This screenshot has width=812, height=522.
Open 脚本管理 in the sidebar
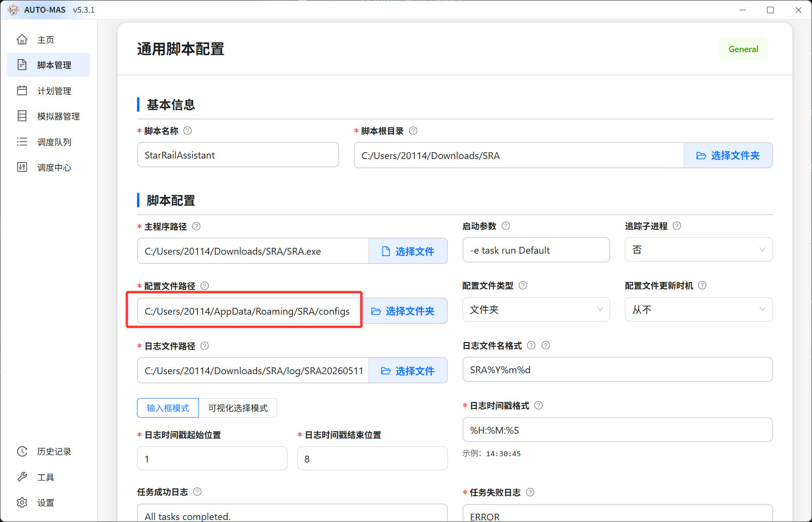[x=48, y=65]
